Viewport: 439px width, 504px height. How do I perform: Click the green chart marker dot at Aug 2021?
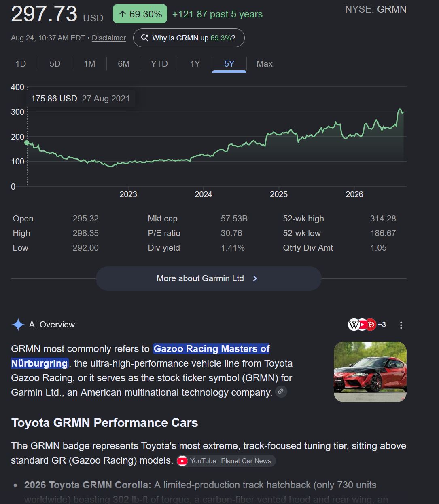(27, 142)
